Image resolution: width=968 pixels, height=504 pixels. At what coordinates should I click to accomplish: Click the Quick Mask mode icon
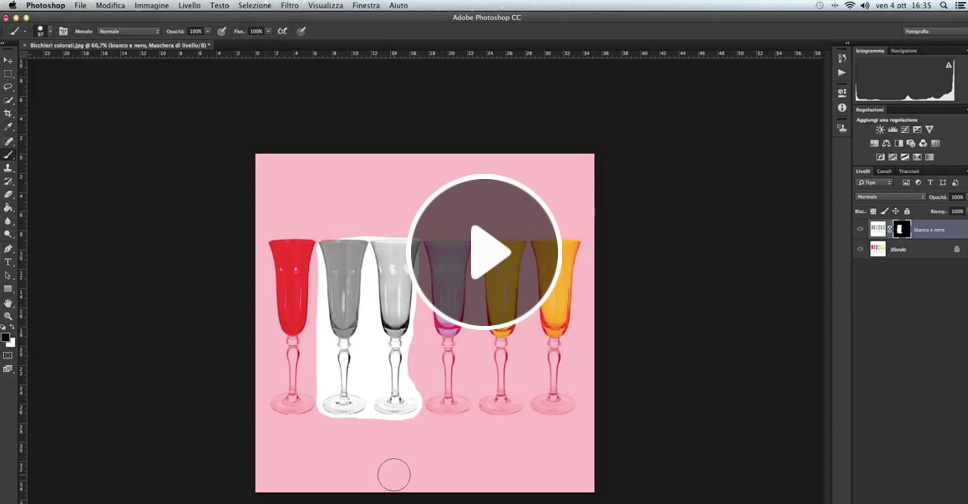tap(8, 356)
